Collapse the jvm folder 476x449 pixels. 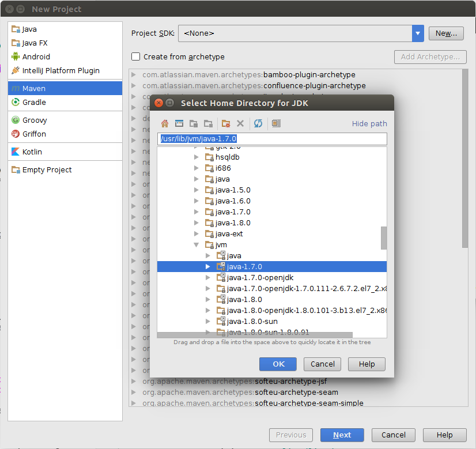click(197, 245)
